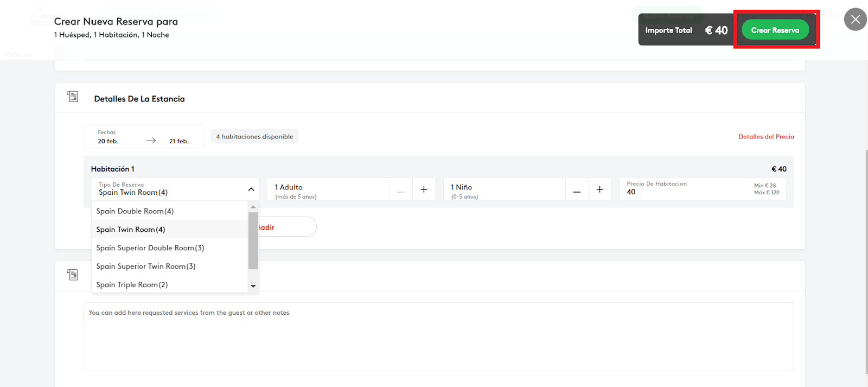Decrease the Niño count with minus

click(x=577, y=189)
